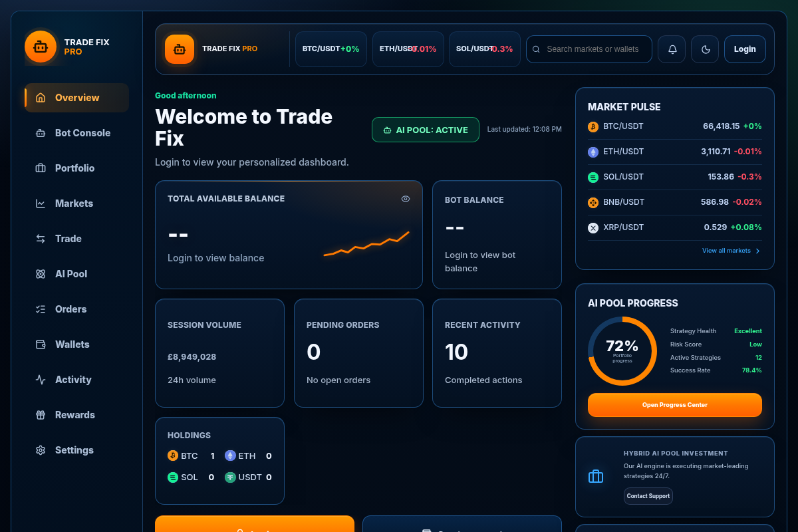Click £8,949,028 session volume value

click(192, 357)
